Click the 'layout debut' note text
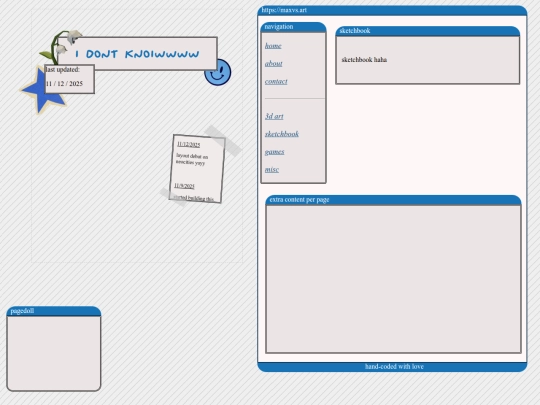Screen dimensions: 540x405 pyautogui.click(x=192, y=159)
